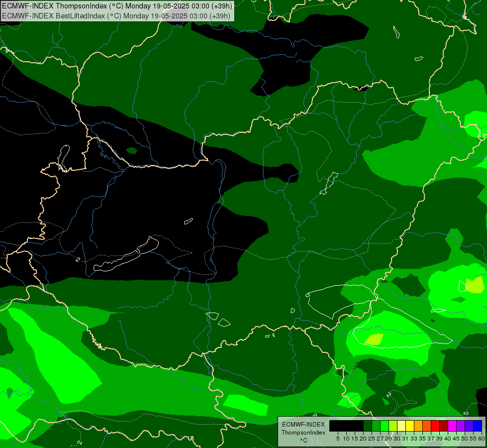Click the legend tick label 30
The image size is (487, 448).
(397, 439)
